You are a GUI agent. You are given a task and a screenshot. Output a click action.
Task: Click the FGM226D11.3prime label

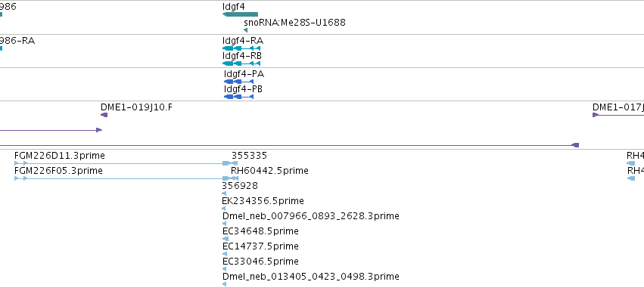[60, 156]
